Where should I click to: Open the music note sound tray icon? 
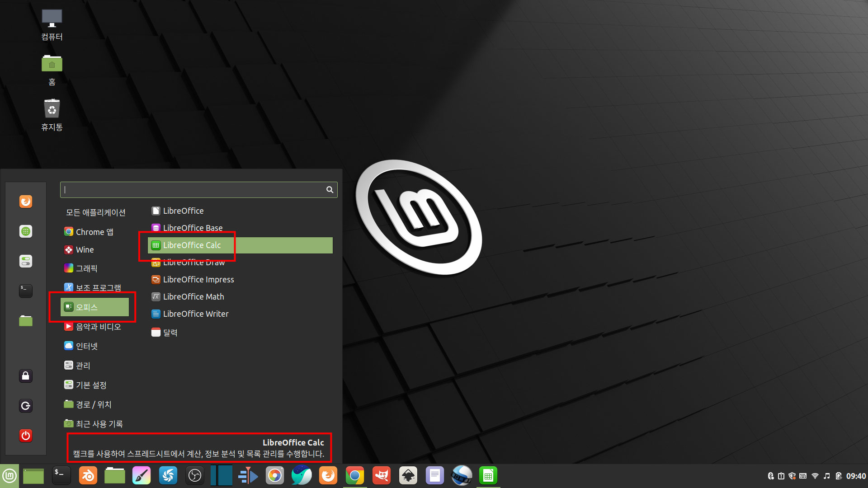(827, 476)
